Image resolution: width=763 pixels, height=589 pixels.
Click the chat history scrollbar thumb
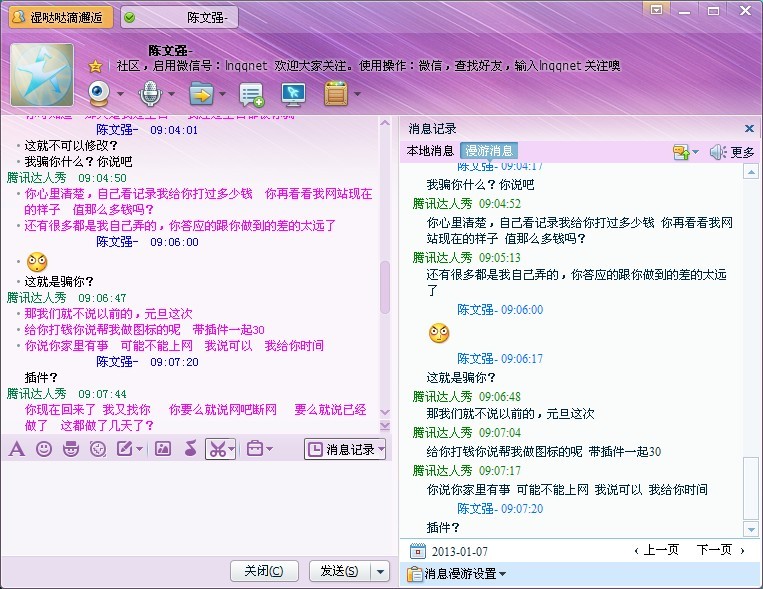pyautogui.click(x=385, y=287)
